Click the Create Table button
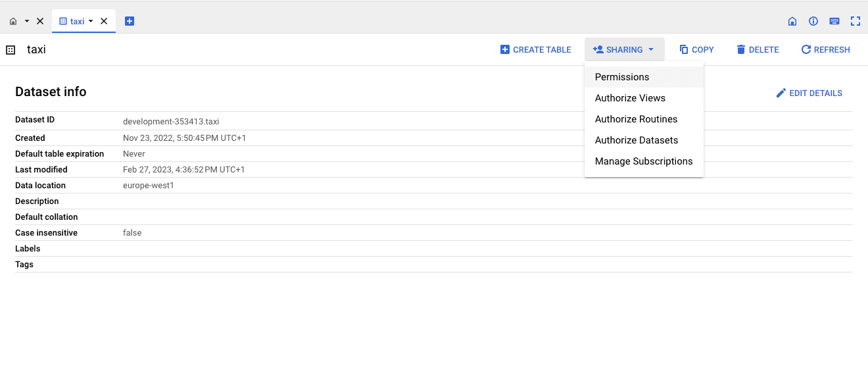 click(x=535, y=49)
